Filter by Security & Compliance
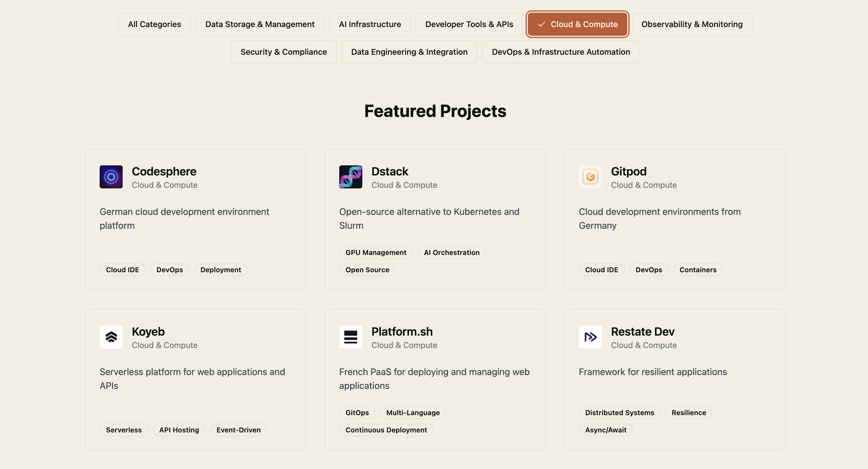Screen dimensions: 868x469 coord(283,52)
